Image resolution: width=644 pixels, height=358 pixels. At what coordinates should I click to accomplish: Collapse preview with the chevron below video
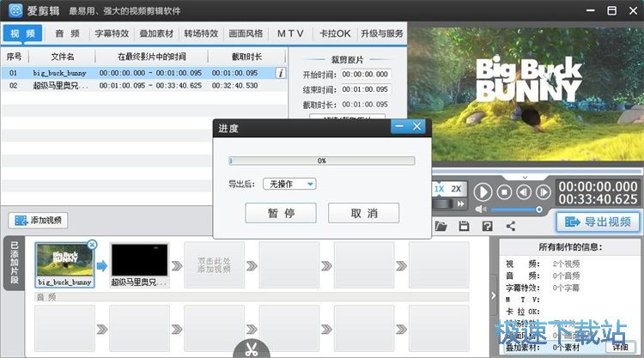pyautogui.click(x=525, y=178)
